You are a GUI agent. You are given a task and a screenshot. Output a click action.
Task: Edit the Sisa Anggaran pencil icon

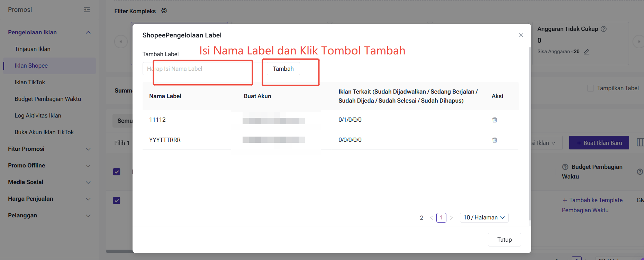coord(587,52)
